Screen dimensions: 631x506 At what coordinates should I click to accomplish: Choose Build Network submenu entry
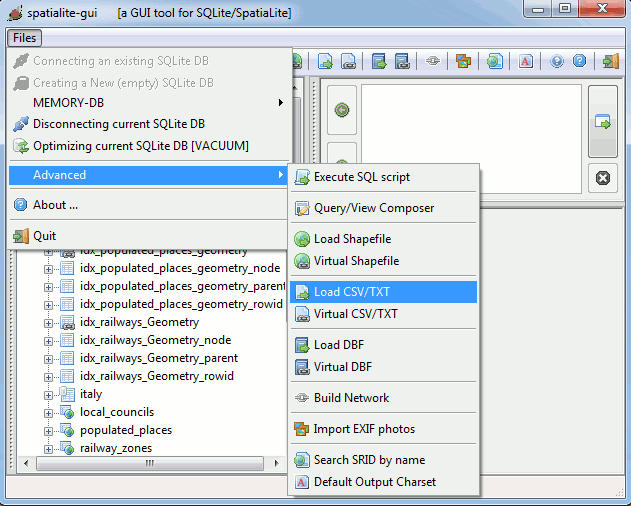click(384, 398)
